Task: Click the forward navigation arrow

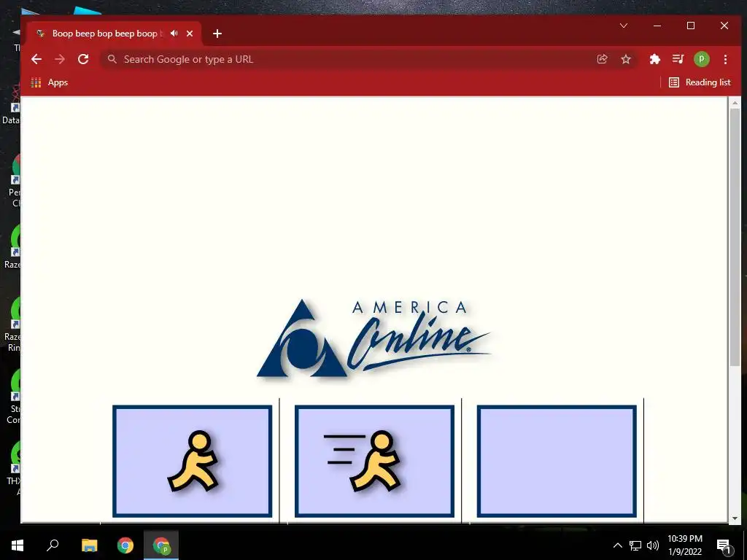Action: click(x=60, y=59)
